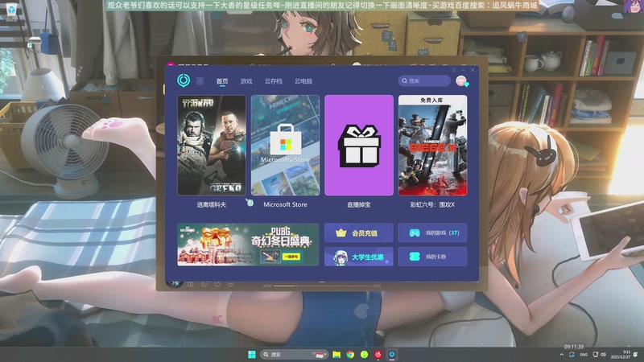This screenshot has width=644, height=362.
Task: Open 会员充值 membership recharge
Action: tap(359, 232)
